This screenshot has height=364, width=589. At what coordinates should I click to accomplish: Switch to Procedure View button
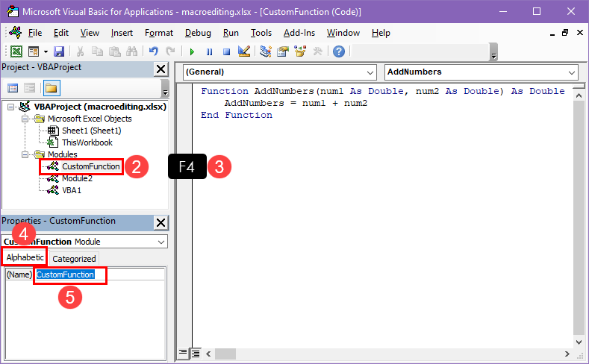(183, 353)
